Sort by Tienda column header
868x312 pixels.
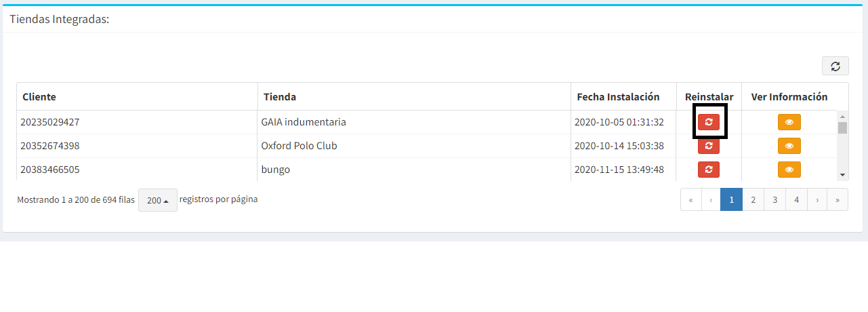coord(279,97)
